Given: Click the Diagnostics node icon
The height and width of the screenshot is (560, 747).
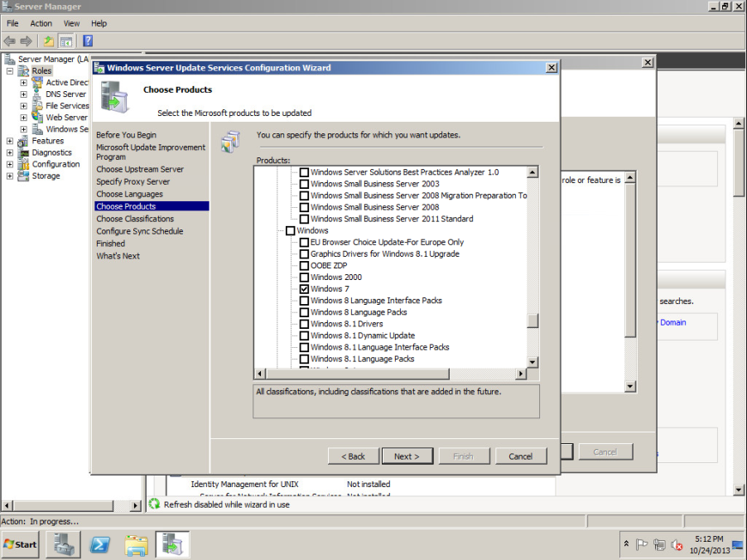Looking at the screenshot, I should click(23, 152).
